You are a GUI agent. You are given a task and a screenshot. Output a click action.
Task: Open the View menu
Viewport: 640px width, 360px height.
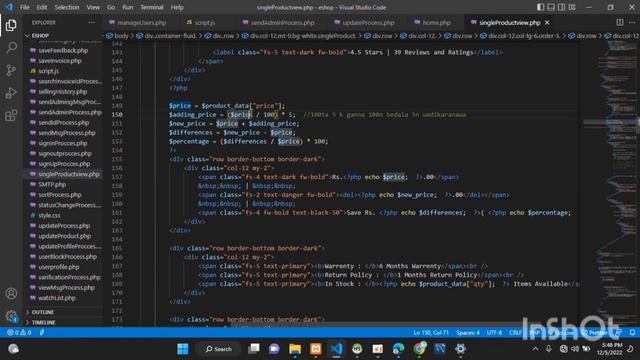click(93, 7)
